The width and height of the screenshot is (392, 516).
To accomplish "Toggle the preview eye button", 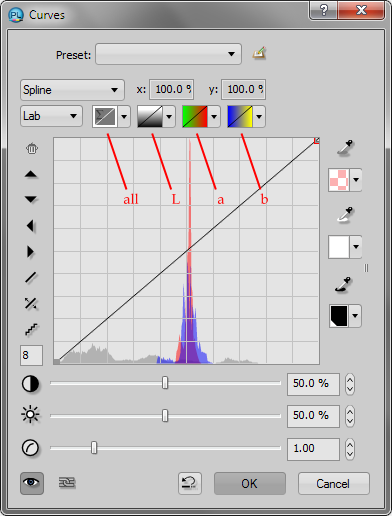I will (32, 483).
